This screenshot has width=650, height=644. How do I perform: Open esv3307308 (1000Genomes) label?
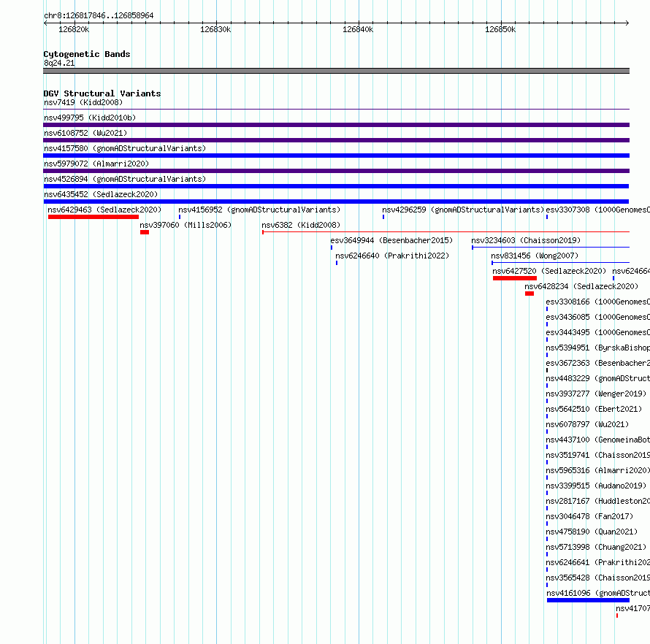pos(597,210)
